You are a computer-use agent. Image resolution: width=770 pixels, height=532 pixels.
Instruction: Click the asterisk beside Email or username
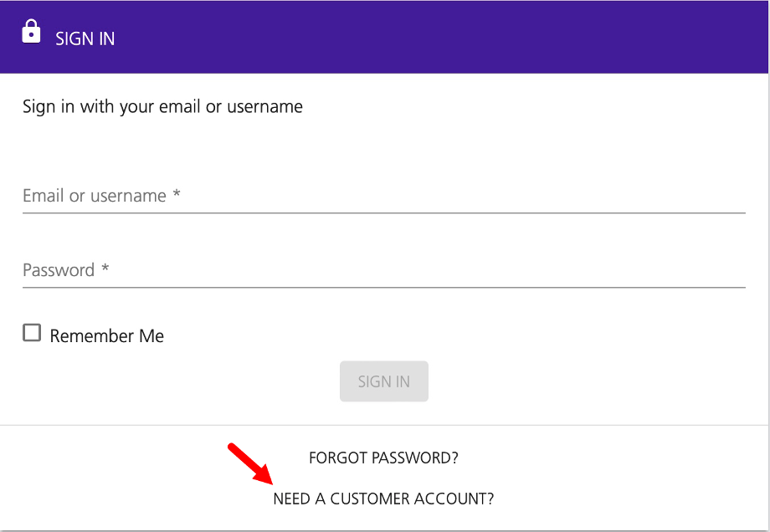[x=177, y=193]
